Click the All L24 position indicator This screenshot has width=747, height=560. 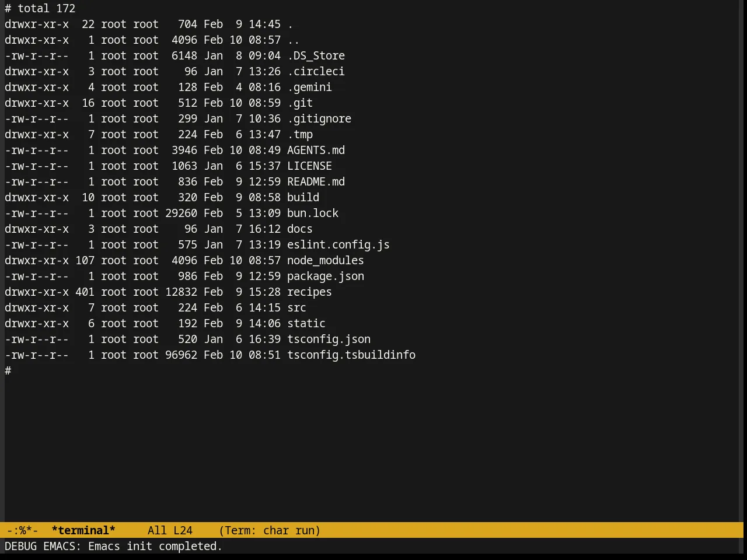[170, 530]
